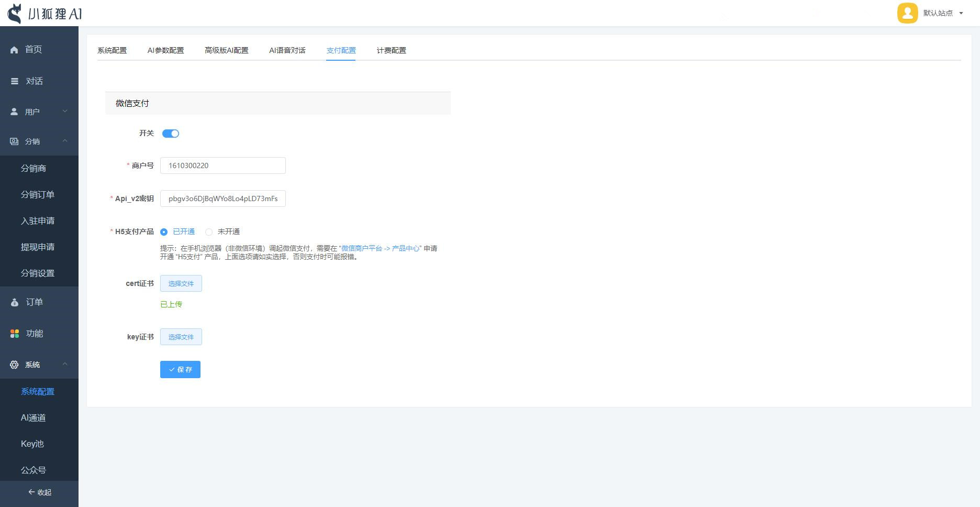Click the 对话 list icon in the sidebar

(15, 81)
